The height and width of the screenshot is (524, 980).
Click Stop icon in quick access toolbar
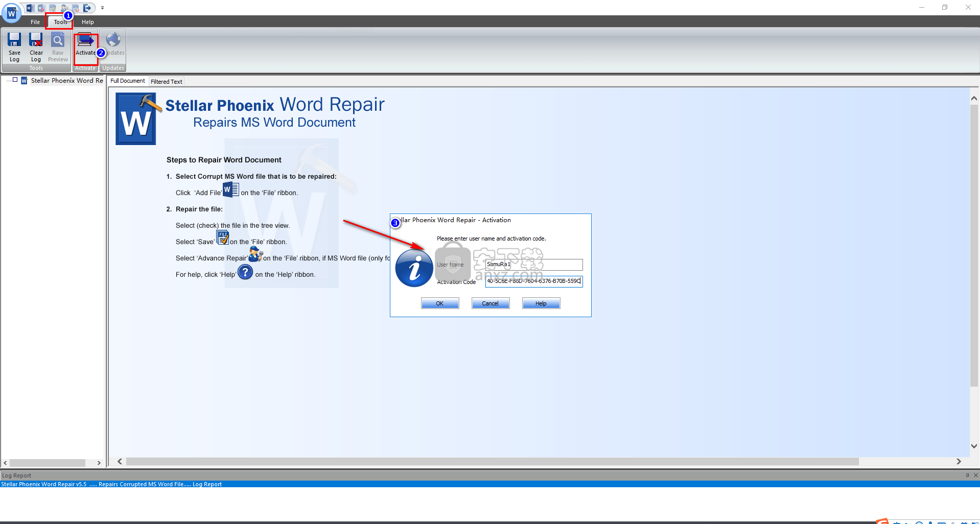tap(76, 8)
